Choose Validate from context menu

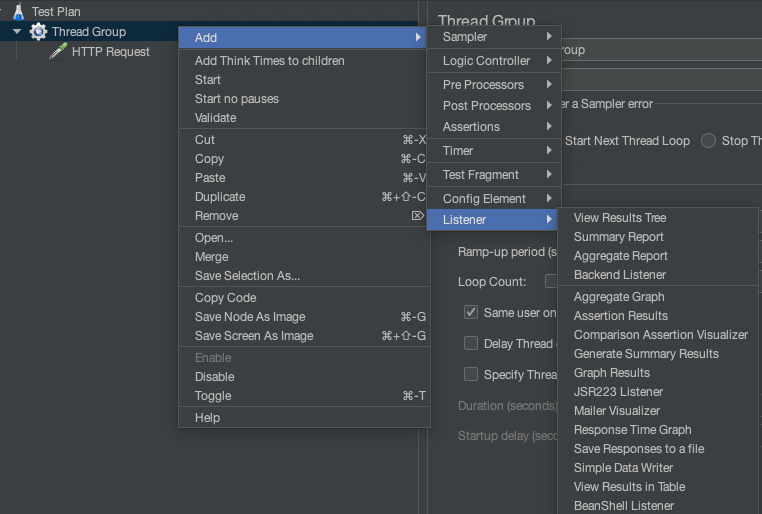[303, 118]
